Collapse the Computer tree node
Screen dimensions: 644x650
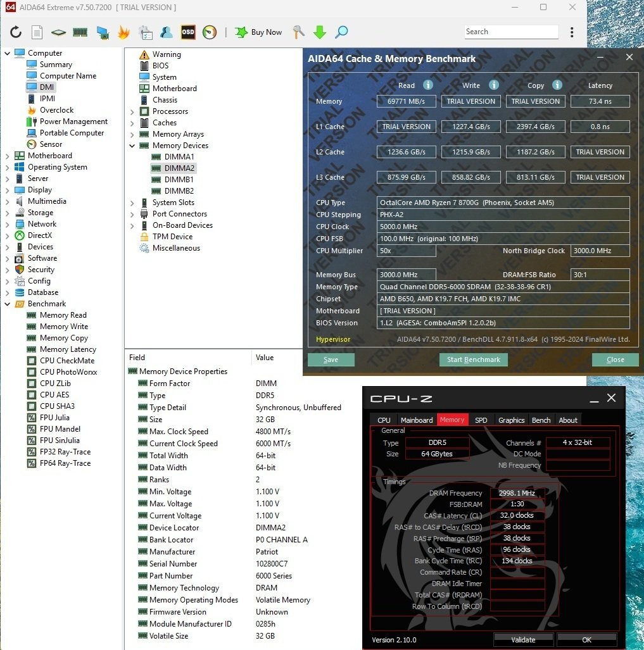[7, 53]
